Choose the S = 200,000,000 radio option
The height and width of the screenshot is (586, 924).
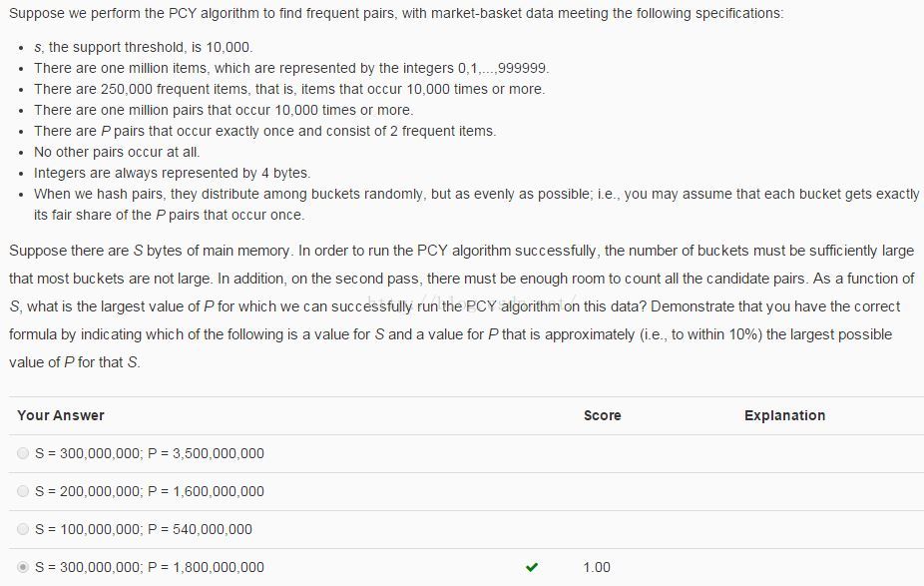click(x=23, y=491)
